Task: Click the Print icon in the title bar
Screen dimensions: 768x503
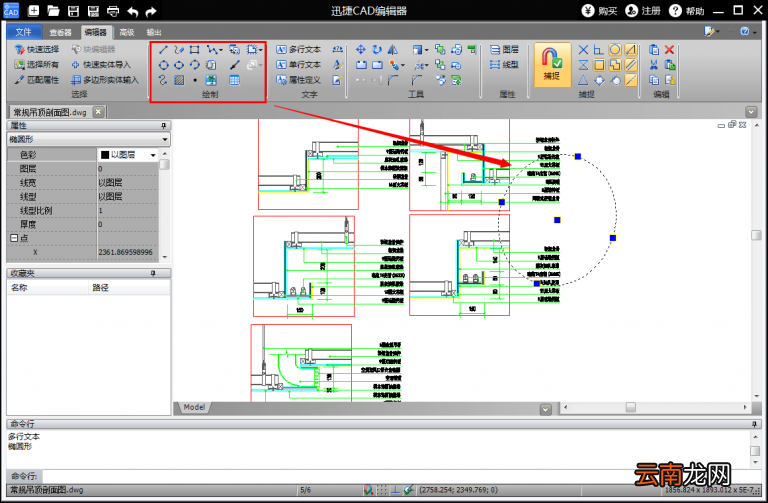Action: [113, 11]
